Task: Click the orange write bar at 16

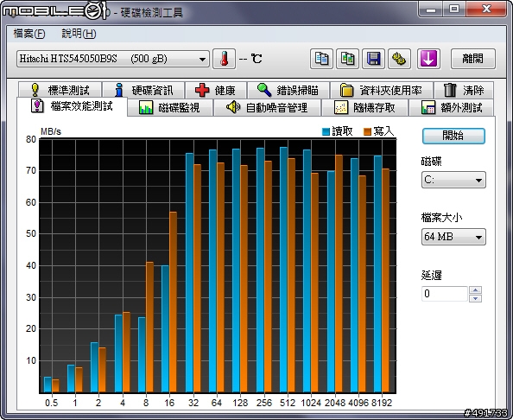Action: 173,302
